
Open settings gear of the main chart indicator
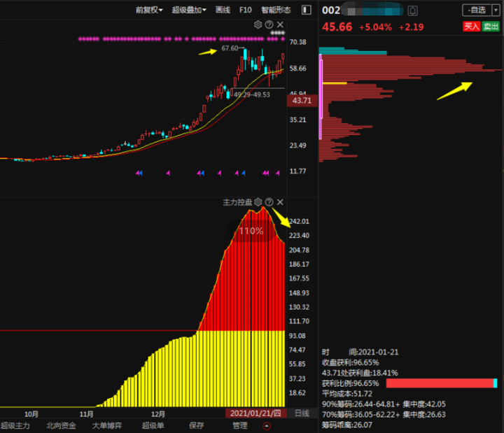click(x=258, y=24)
